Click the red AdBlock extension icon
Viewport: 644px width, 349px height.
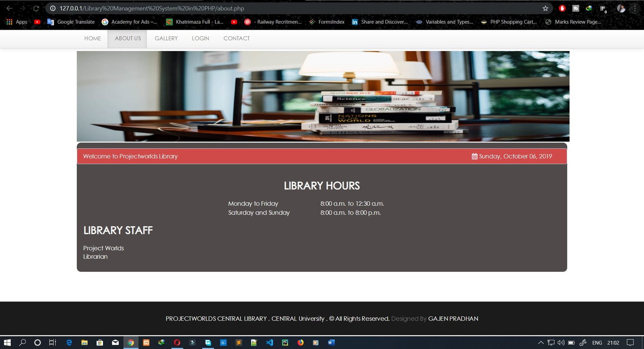562,8
